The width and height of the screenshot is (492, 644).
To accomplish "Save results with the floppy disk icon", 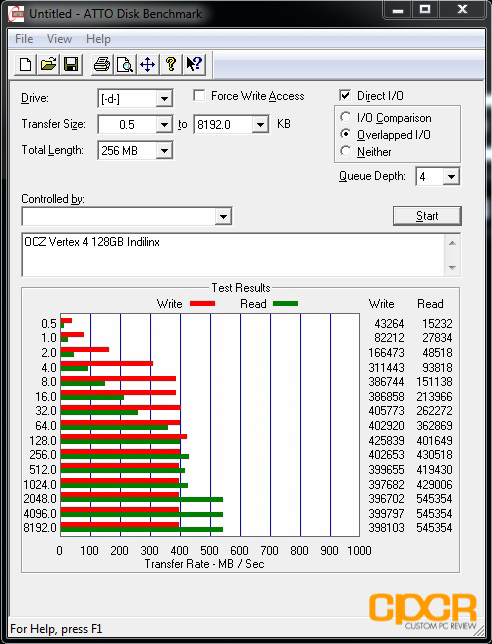I will coord(71,64).
